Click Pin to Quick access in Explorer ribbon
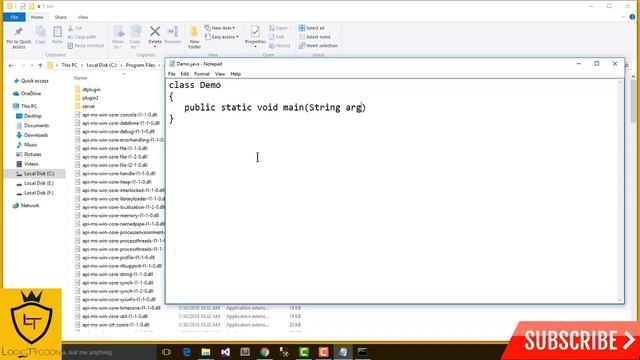The image size is (640, 360). pyautogui.click(x=18, y=38)
